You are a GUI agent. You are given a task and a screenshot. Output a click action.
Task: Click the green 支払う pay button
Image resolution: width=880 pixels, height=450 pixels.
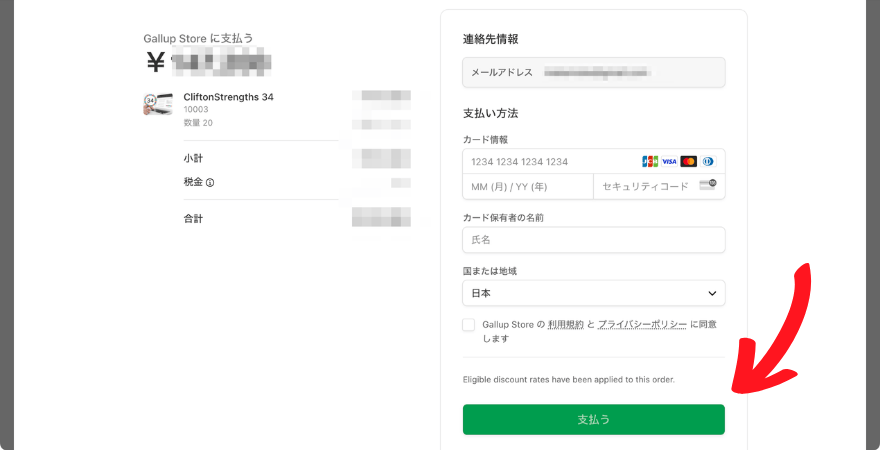(594, 420)
